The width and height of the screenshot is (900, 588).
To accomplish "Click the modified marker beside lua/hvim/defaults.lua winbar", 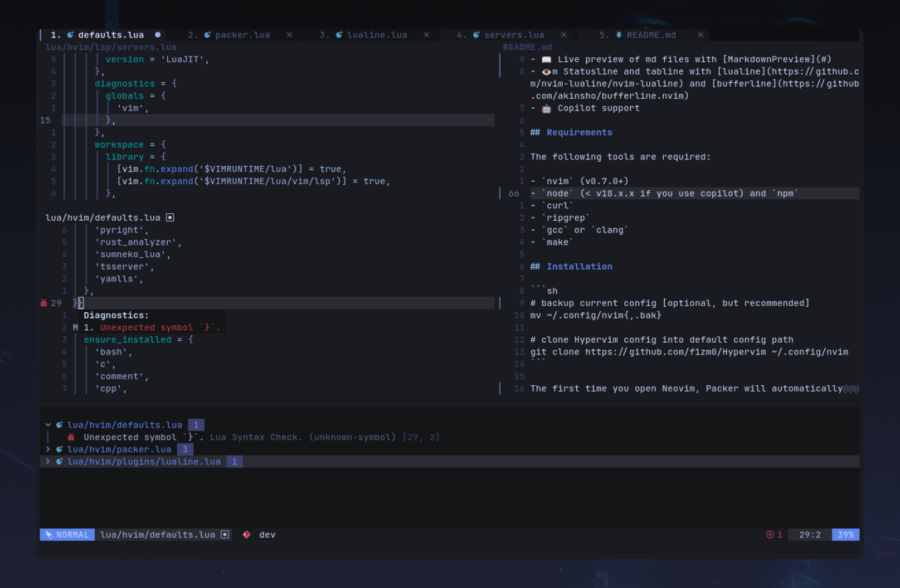I will pyautogui.click(x=170, y=218).
